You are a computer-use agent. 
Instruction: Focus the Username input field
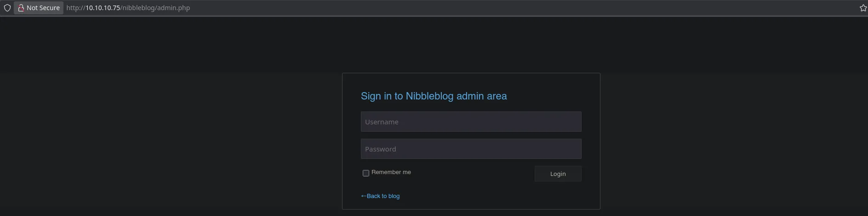pyautogui.click(x=471, y=122)
